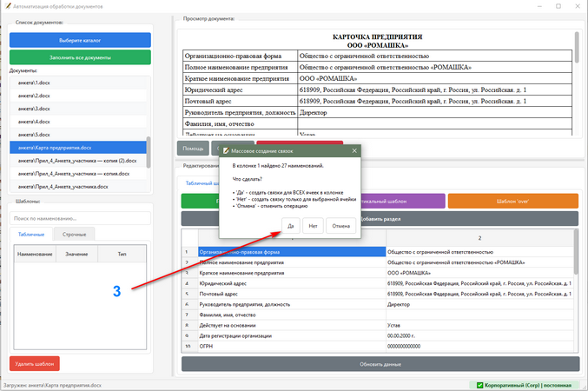The width and height of the screenshot is (588, 391).
Task: Click the search by name field
Action: (x=80, y=218)
